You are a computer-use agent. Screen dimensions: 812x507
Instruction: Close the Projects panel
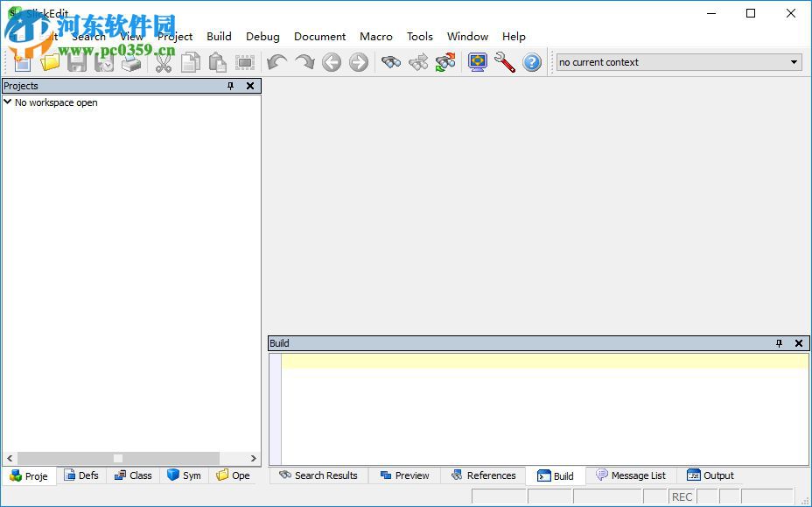tap(250, 86)
